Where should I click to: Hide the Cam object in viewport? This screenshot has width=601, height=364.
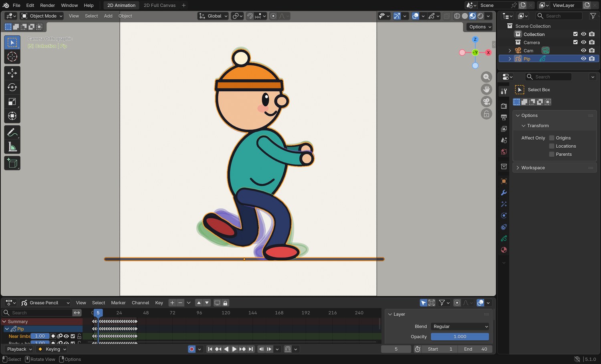[x=583, y=50]
